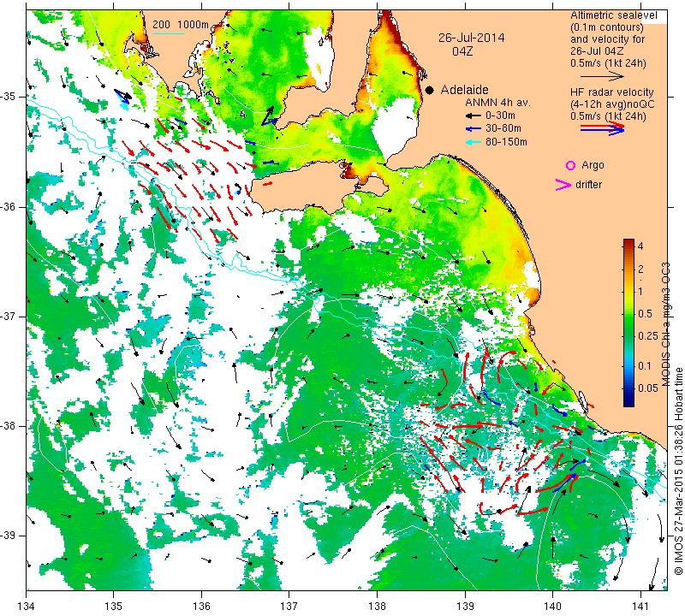
Task: Click the colorbar tick value '4'
Action: 640,246
